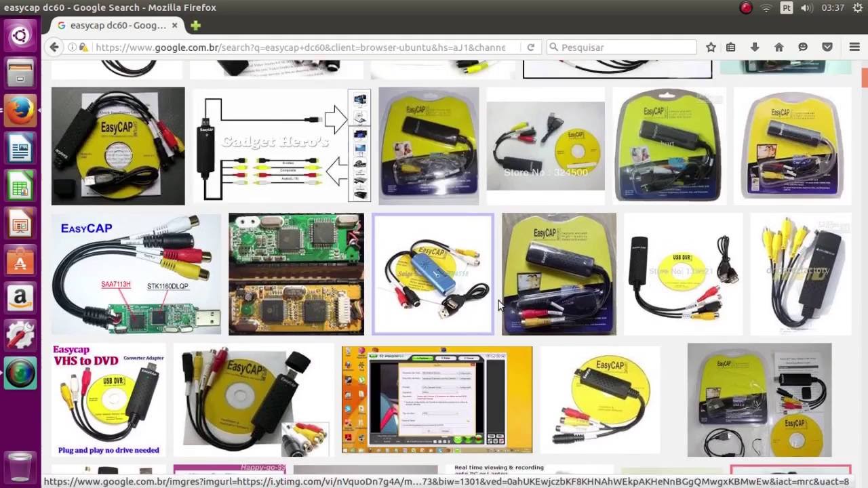Open the black dongle with yellow RCA plugs thumbnail
This screenshot has width=868, height=488.
point(801,274)
